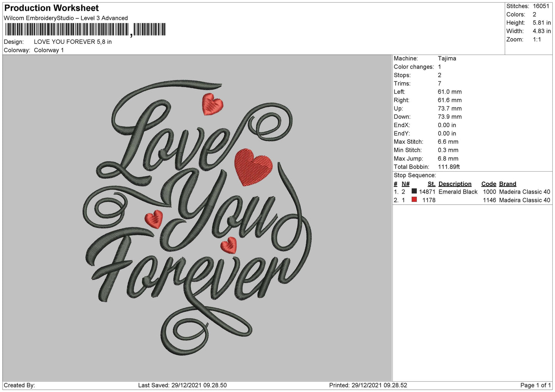Click the Stop Sequence heading
555x392 pixels.
tap(415, 175)
